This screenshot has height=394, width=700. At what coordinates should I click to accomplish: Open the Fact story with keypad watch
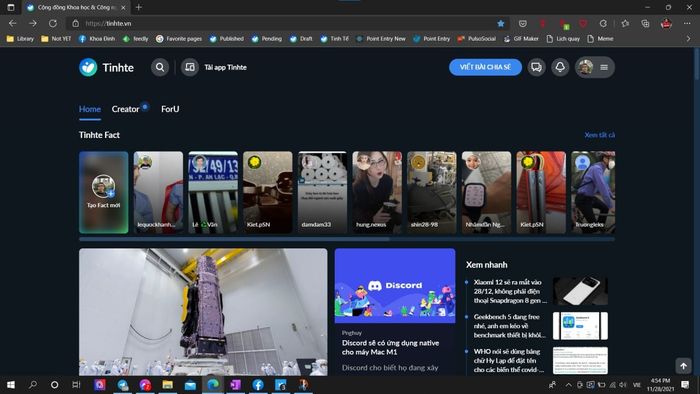coord(486,192)
